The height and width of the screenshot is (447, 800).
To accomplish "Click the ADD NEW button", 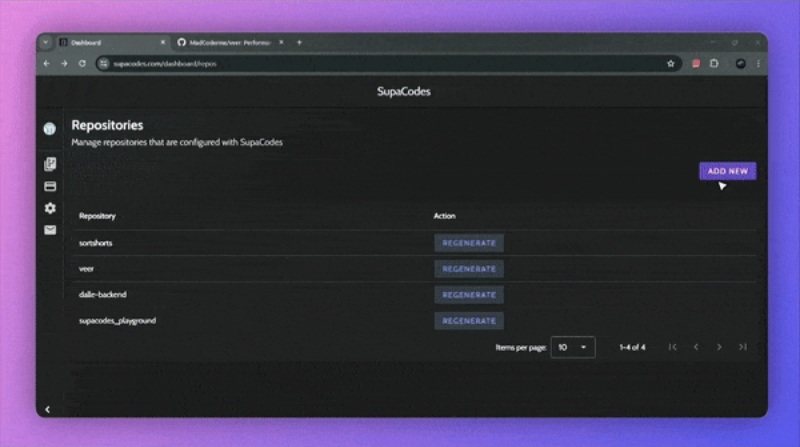I will tap(728, 171).
